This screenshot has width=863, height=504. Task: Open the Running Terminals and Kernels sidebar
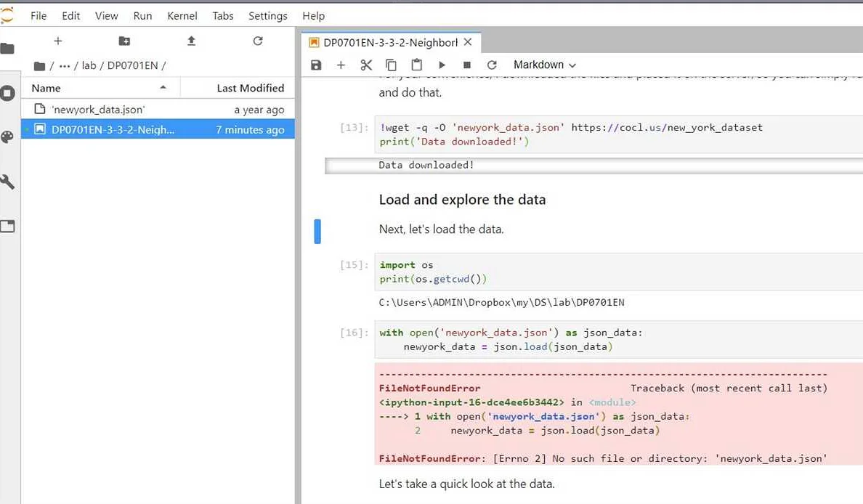pos(8,94)
